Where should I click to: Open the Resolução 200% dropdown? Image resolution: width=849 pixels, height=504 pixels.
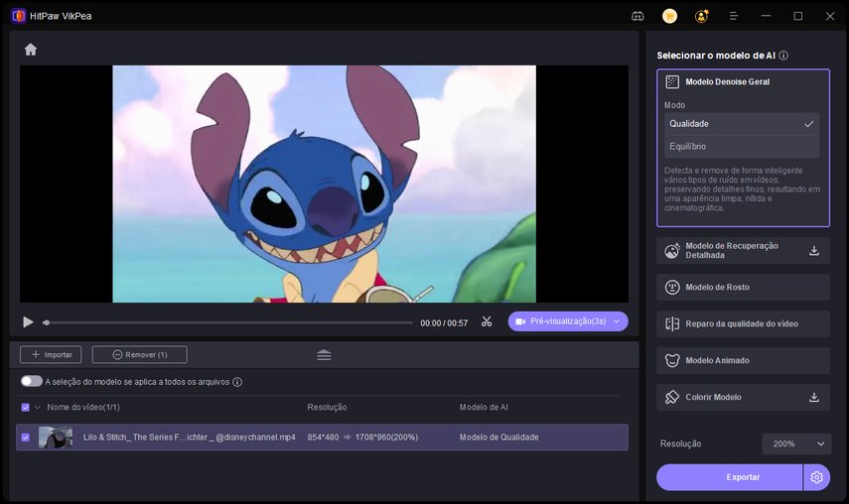796,443
